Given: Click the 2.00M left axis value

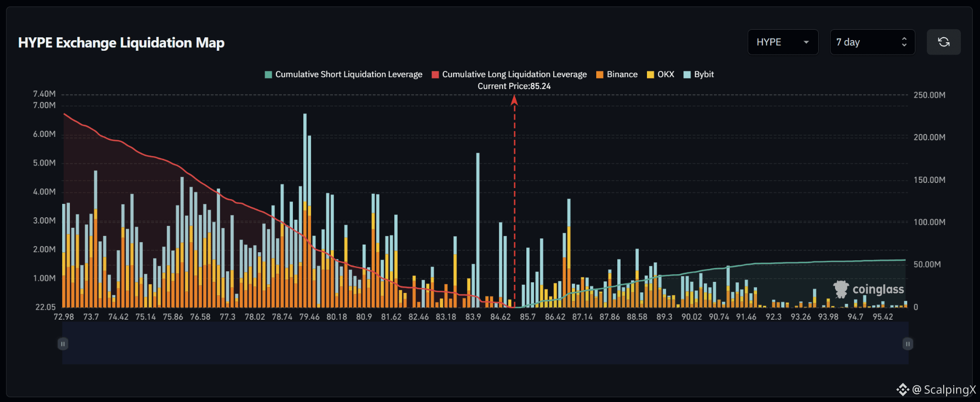Looking at the screenshot, I should coord(44,249).
